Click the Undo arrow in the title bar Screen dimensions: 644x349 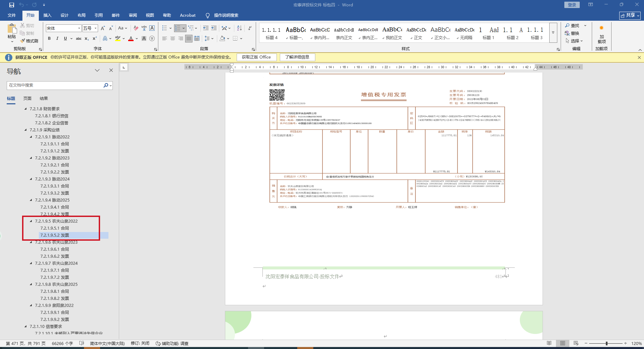pos(21,5)
